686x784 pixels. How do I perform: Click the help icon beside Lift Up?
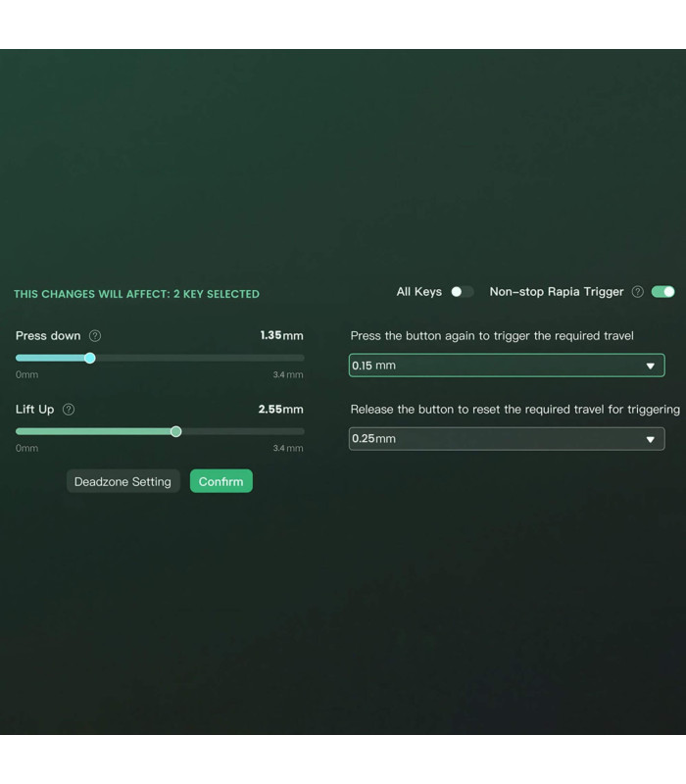coord(69,410)
